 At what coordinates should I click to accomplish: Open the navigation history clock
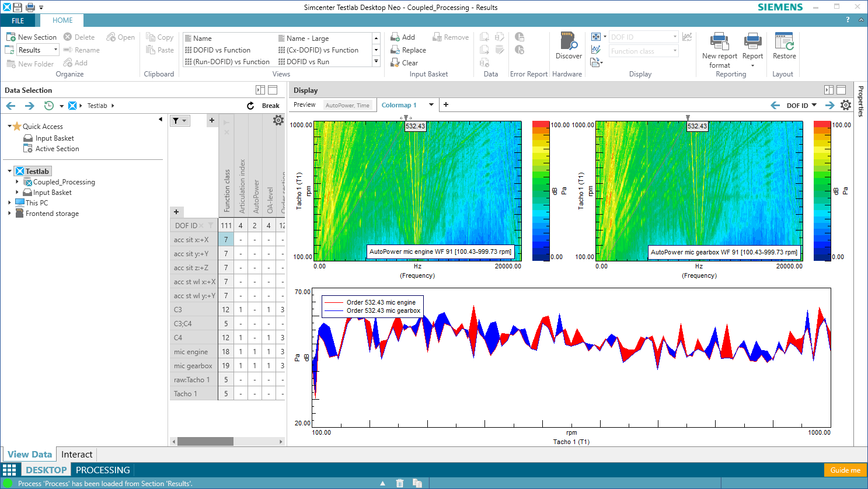click(49, 106)
